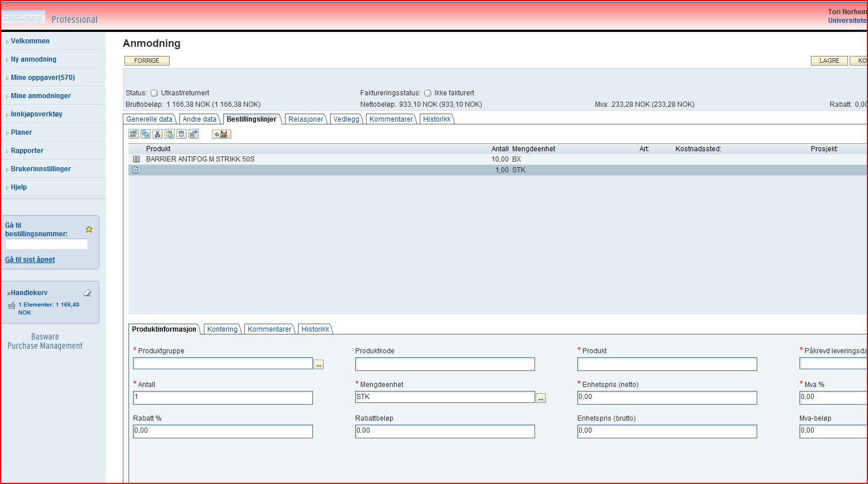
Task: Click the 1 Elementer: 1 166,40 NOK link
Action: click(x=49, y=308)
